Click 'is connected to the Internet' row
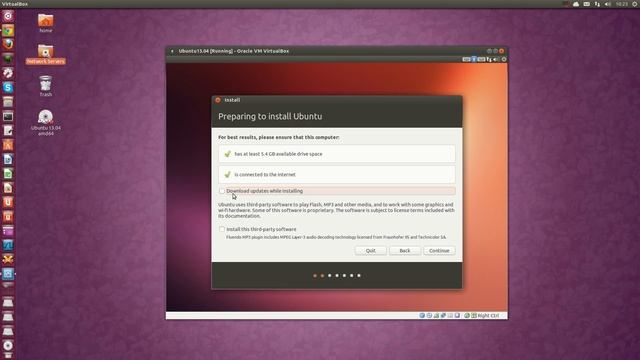The height and width of the screenshot is (360, 640). (337, 174)
